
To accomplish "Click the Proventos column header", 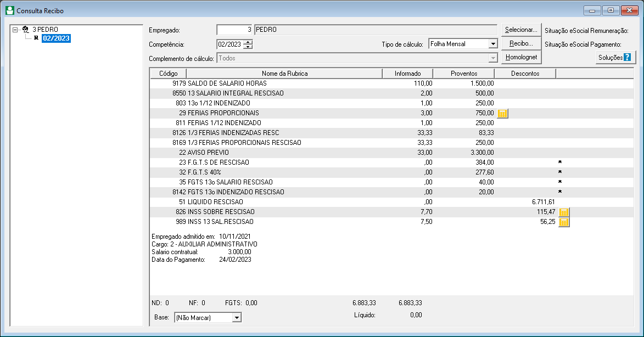I will pos(464,74).
